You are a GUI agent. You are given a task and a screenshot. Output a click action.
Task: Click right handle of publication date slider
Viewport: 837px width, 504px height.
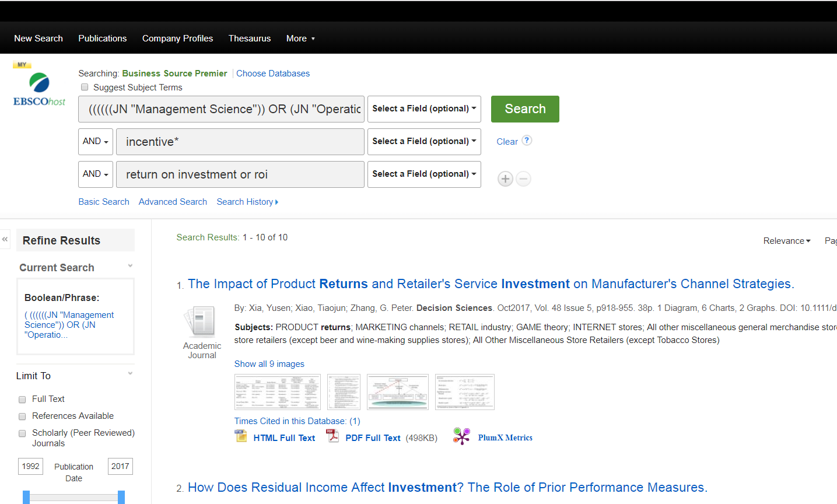tap(121, 497)
